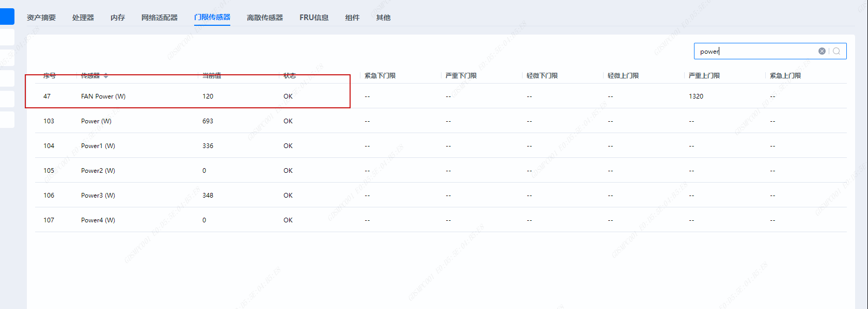868x309 pixels.
Task: Select the Power1 (W) sensor name
Action: tap(98, 146)
